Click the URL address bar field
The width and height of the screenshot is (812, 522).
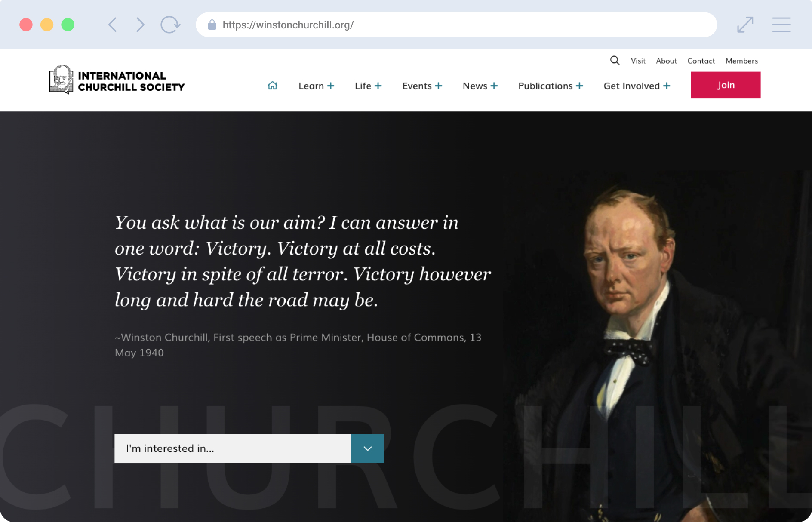click(456, 25)
